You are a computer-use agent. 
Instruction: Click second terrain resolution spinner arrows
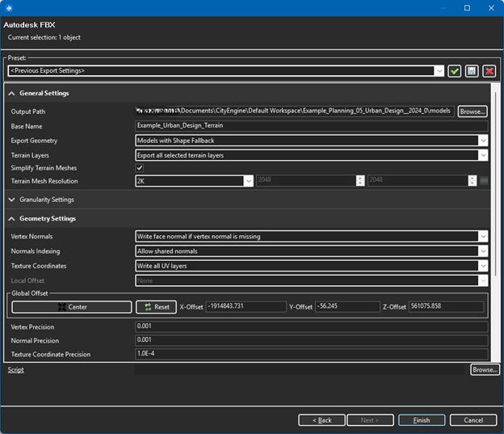point(472,180)
